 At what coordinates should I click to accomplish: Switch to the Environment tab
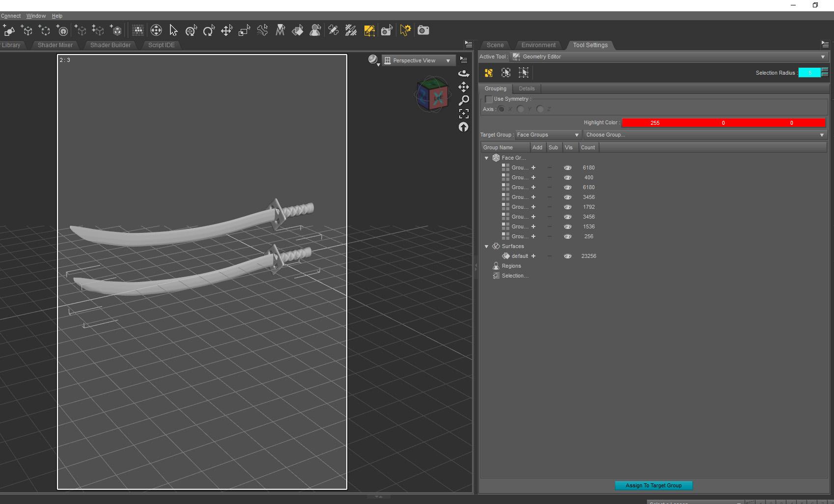pyautogui.click(x=538, y=45)
